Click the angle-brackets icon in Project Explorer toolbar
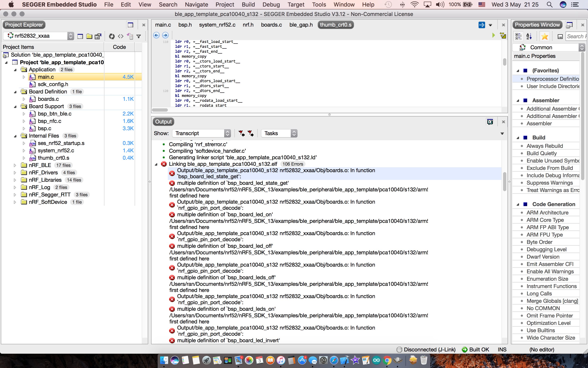The image size is (588, 368). (120, 36)
